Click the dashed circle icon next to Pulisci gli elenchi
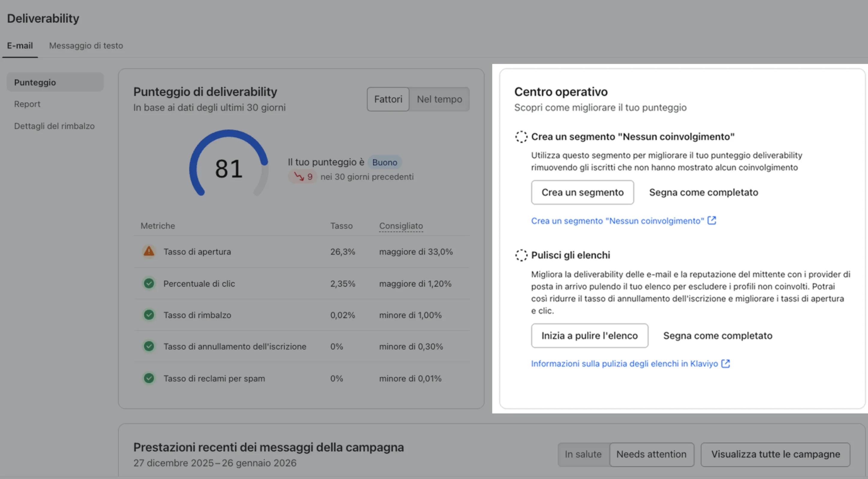The width and height of the screenshot is (868, 479). point(521,255)
